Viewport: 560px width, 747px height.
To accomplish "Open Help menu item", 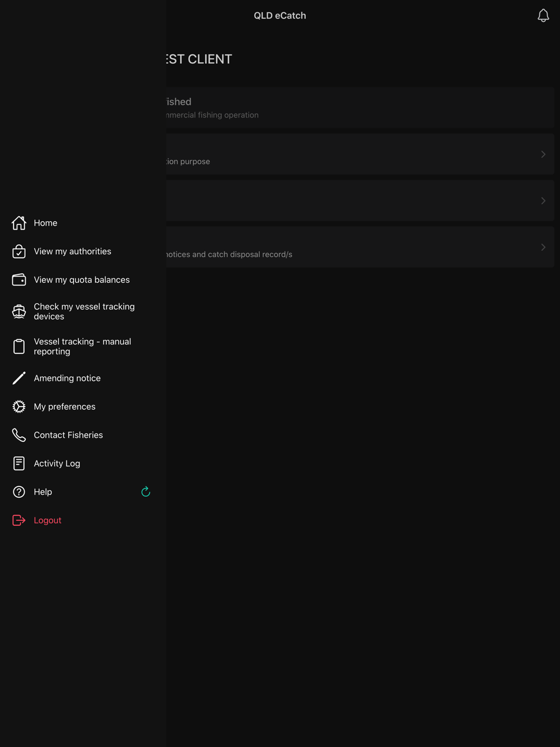I will [83, 492].
